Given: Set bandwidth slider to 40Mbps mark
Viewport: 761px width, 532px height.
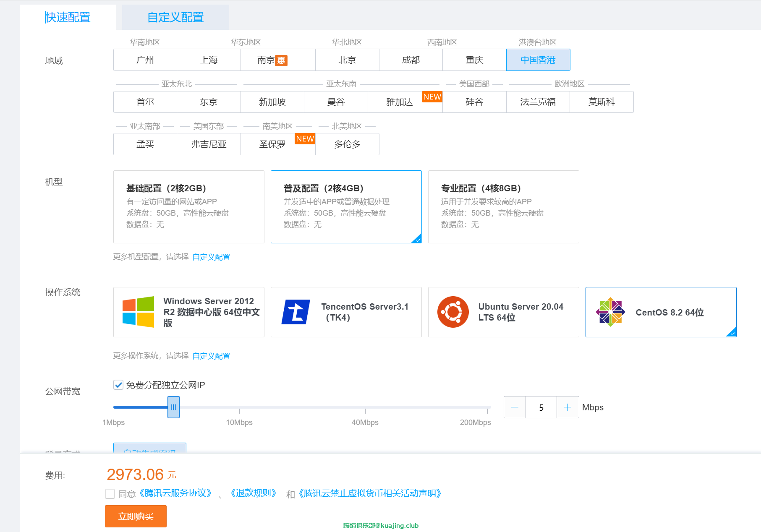Looking at the screenshot, I should (x=365, y=407).
